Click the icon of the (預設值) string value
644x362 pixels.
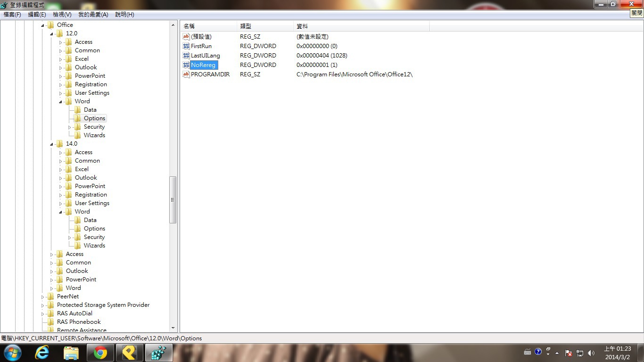pyautogui.click(x=186, y=37)
